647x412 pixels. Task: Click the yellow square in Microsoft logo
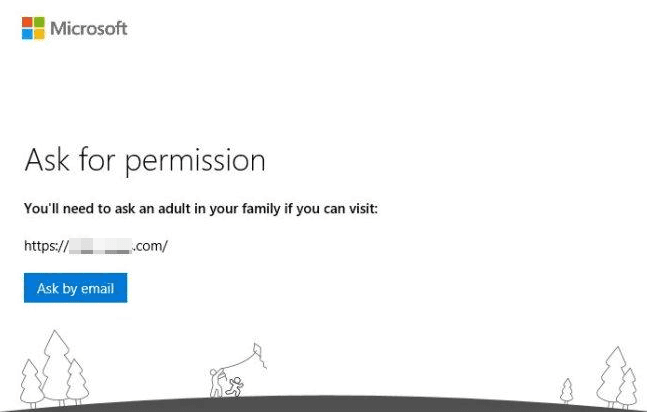(x=39, y=34)
